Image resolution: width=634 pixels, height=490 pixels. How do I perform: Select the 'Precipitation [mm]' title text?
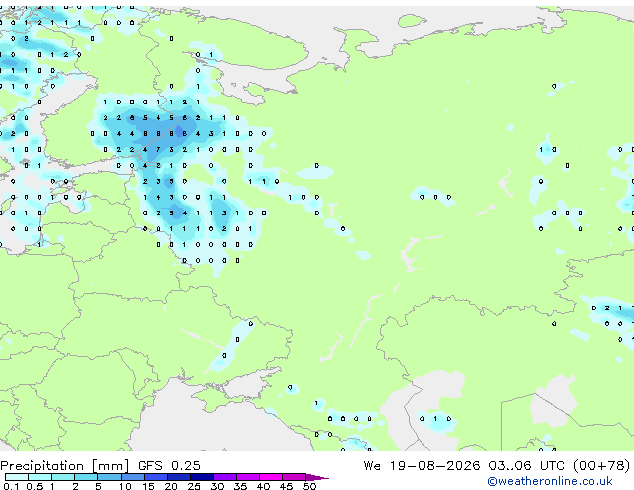[x=65, y=466]
